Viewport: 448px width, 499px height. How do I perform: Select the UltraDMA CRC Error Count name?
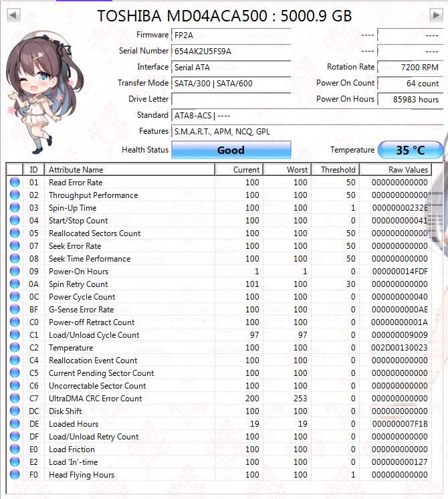tap(95, 399)
